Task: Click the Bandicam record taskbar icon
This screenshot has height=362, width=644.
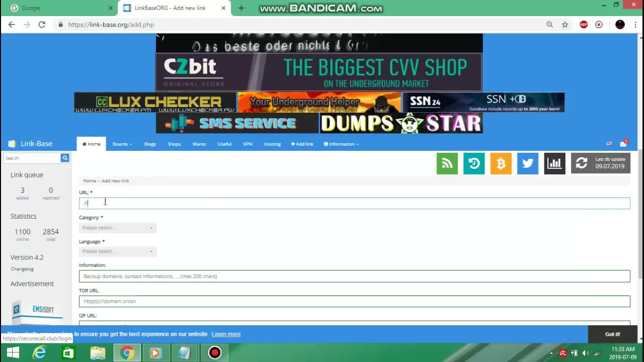Action: click(x=215, y=352)
